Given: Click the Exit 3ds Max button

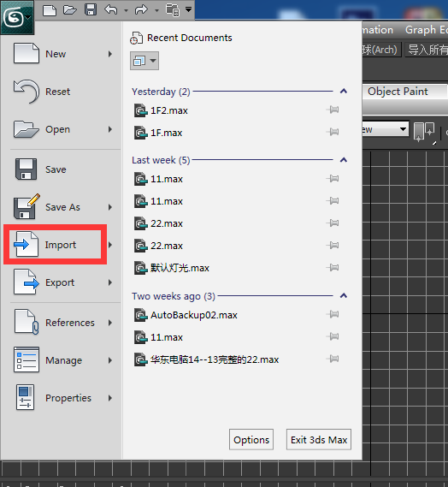Looking at the screenshot, I should 319,439.
